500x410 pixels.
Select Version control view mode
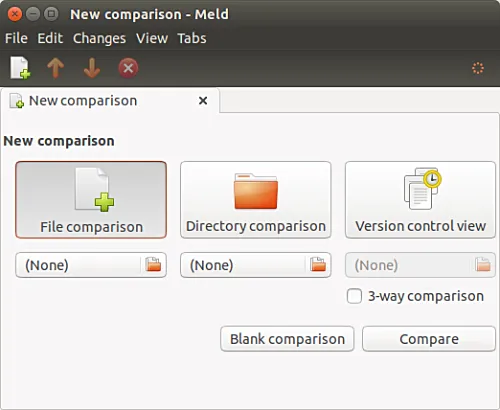pos(420,200)
